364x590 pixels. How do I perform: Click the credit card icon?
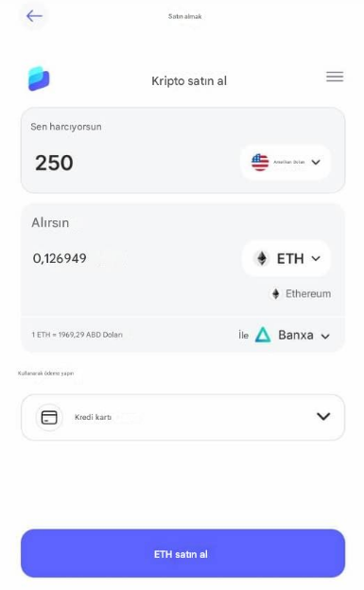coord(49,417)
